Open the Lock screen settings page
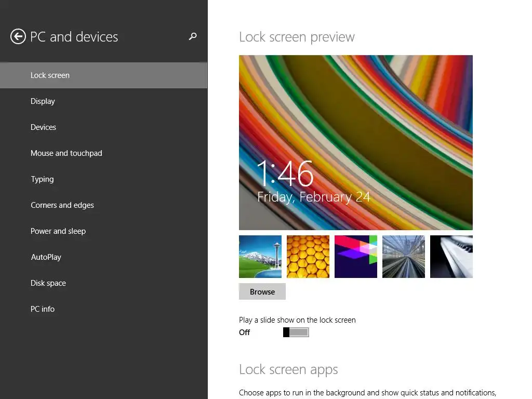 pos(50,75)
